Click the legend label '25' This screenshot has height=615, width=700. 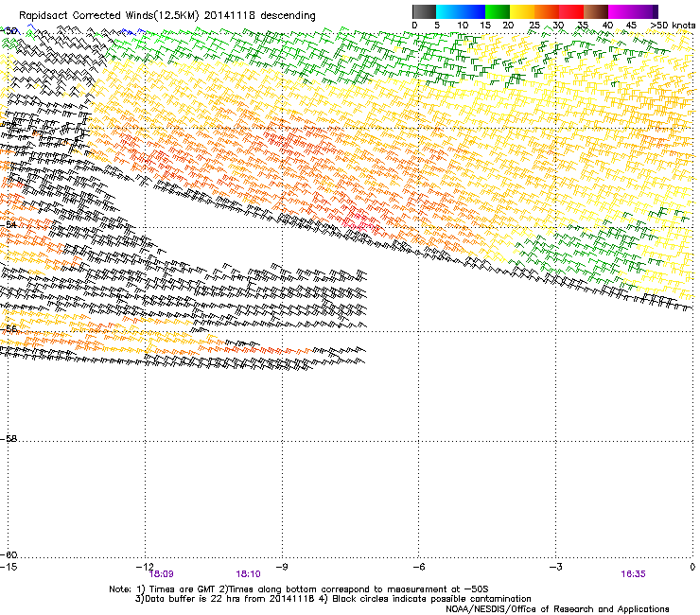click(x=534, y=26)
